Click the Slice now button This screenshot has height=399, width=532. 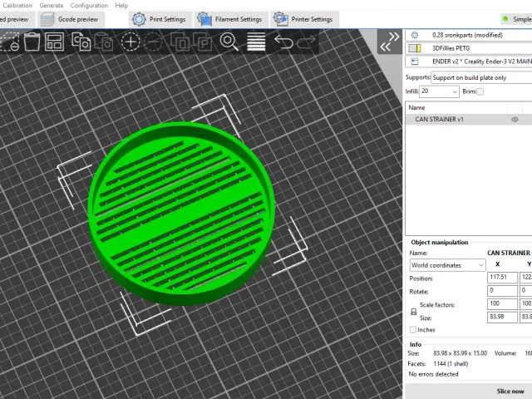click(469, 392)
